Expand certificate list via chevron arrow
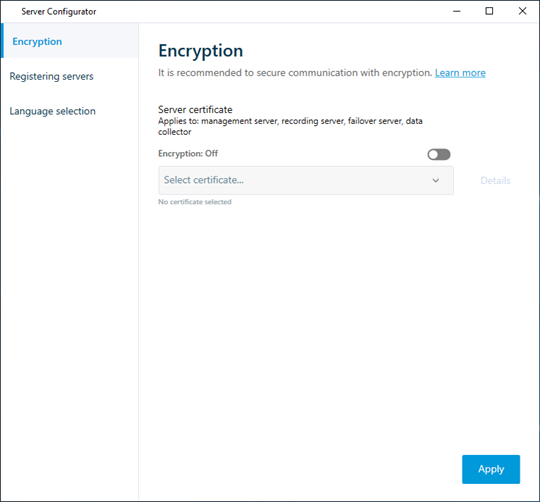The height and width of the screenshot is (502, 540). (x=436, y=180)
